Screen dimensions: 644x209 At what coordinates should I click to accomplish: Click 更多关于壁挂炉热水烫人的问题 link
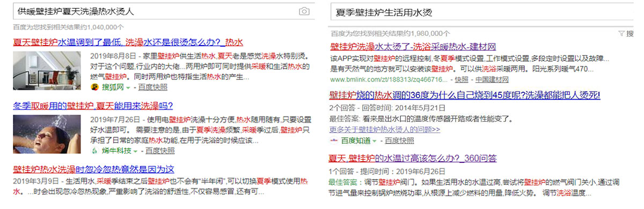pyautogui.click(x=385, y=130)
